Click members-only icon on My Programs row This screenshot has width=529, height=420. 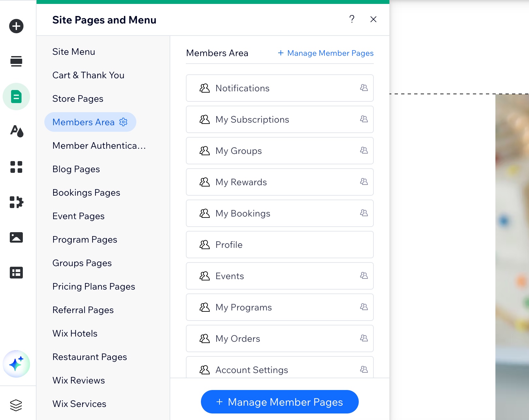(x=364, y=307)
